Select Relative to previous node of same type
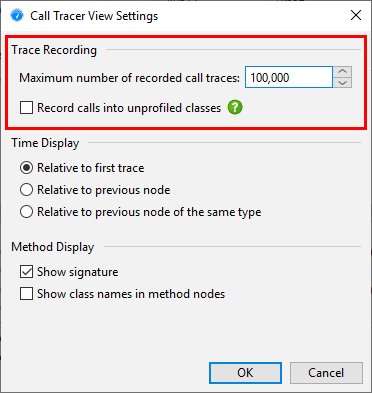 click(x=26, y=212)
